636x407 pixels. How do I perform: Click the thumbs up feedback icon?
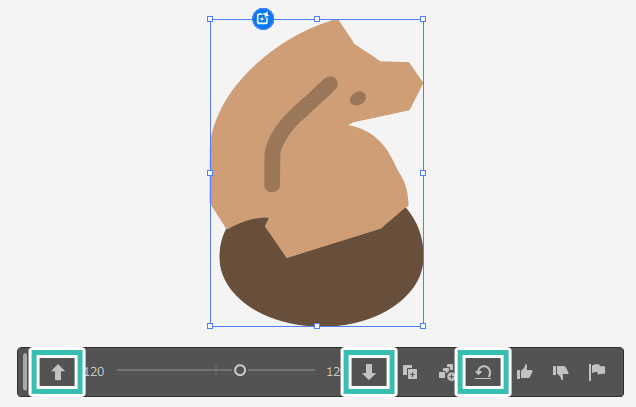coord(525,372)
